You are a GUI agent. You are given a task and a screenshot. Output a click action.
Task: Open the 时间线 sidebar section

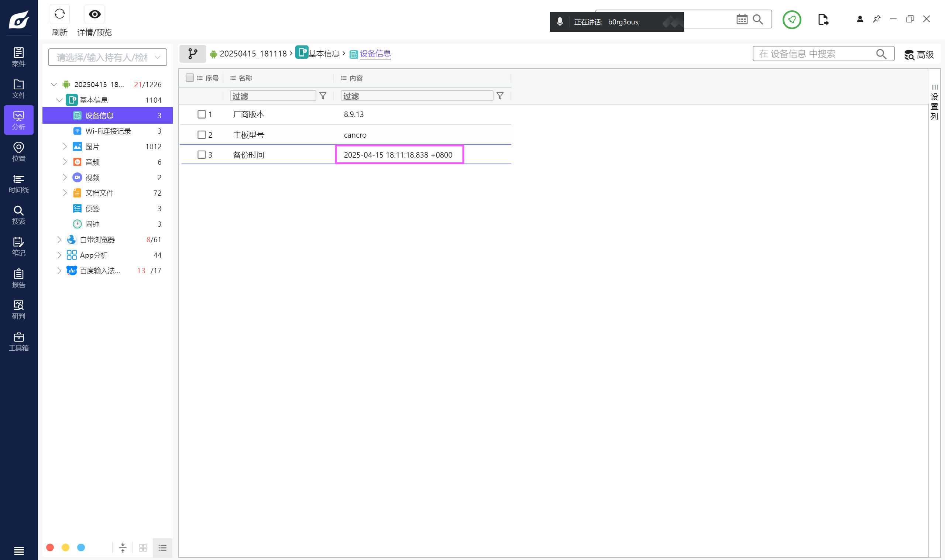coord(18,183)
